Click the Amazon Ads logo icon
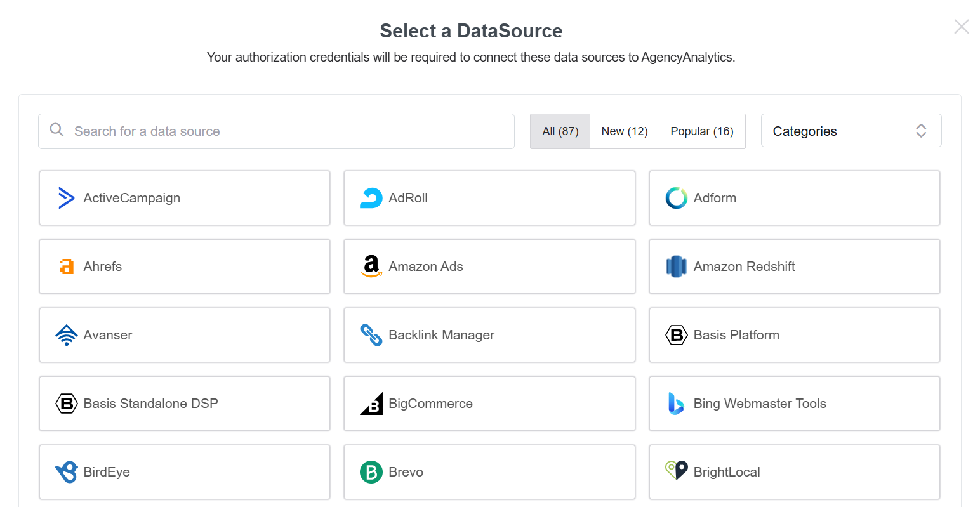Viewport: 980px width, 507px height. tap(371, 267)
